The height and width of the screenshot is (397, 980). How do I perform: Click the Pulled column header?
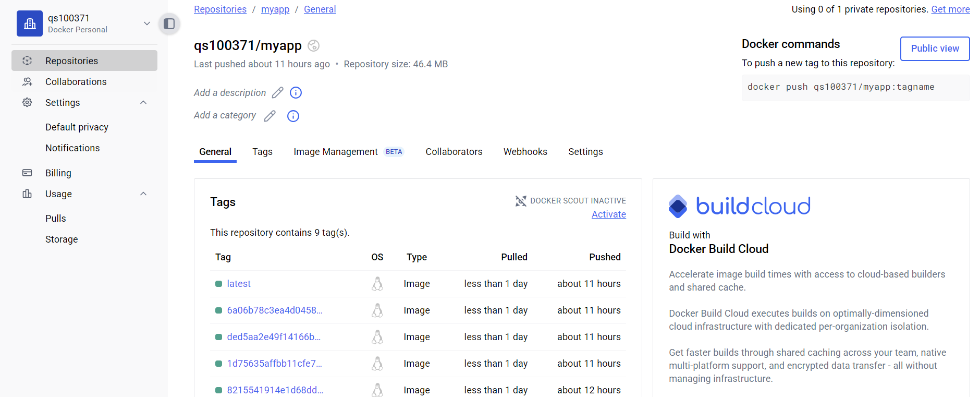click(514, 257)
